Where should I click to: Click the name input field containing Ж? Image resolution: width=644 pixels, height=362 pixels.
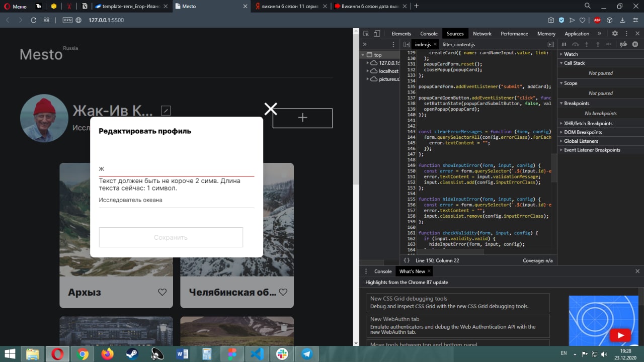point(177,169)
